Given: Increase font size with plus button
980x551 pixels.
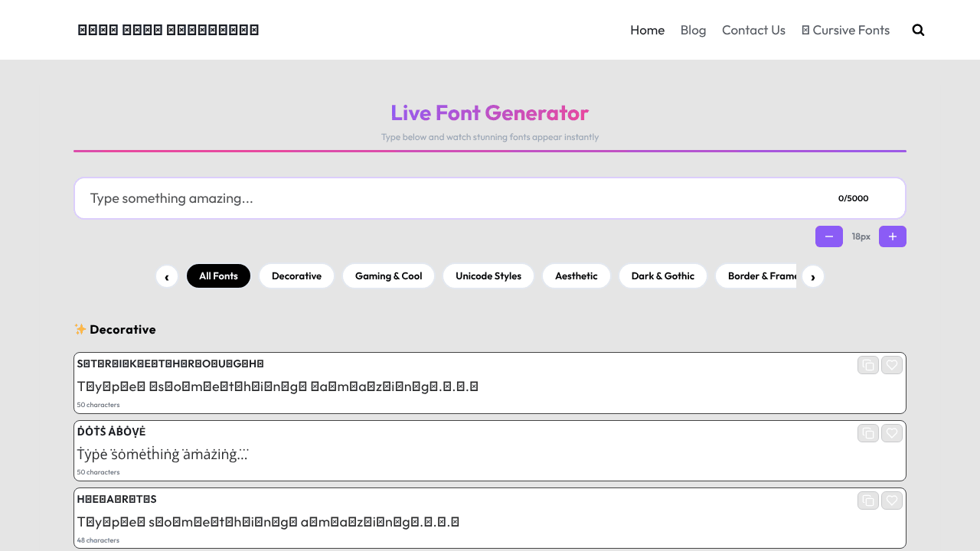Looking at the screenshot, I should tap(893, 236).
